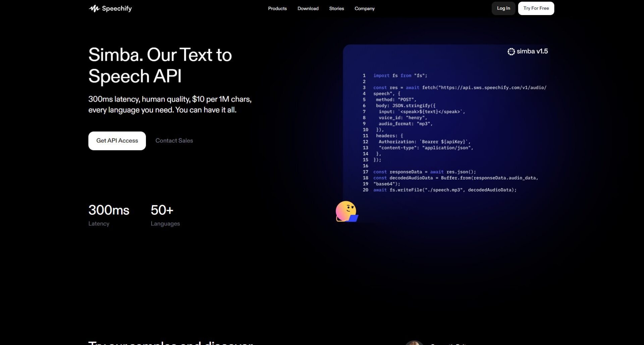Open the Products menu
The width and height of the screenshot is (644, 345).
pyautogui.click(x=277, y=9)
